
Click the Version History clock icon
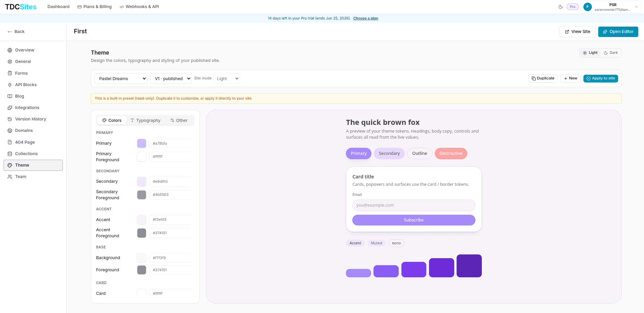[10, 119]
